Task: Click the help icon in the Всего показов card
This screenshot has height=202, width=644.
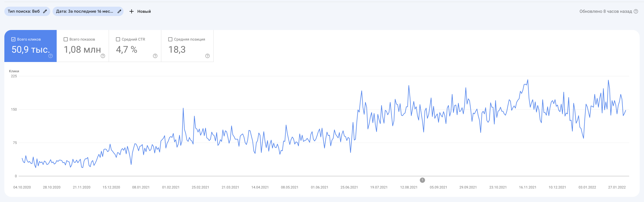Action: 103,56
